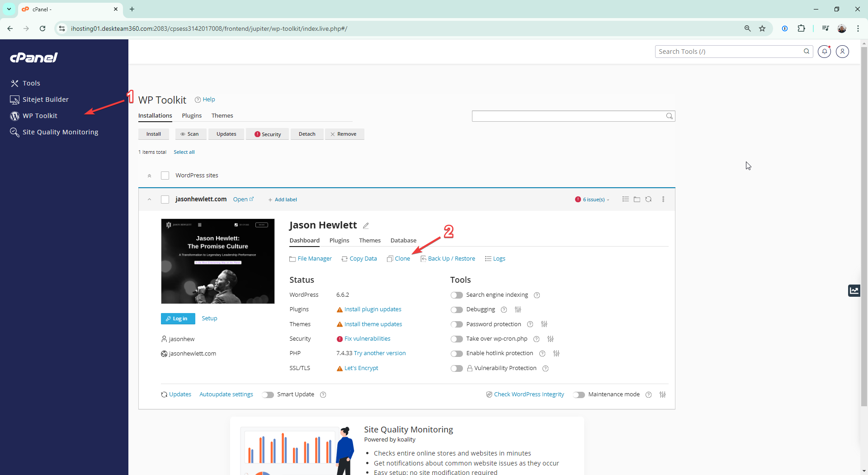Open the notifications bell icon
This screenshot has width=868, height=475.
824,52
